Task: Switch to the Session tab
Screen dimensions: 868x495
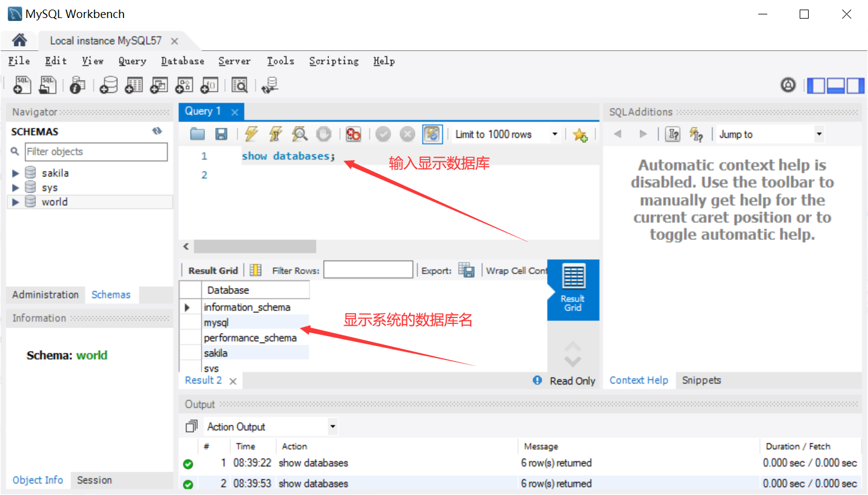Action: (94, 480)
